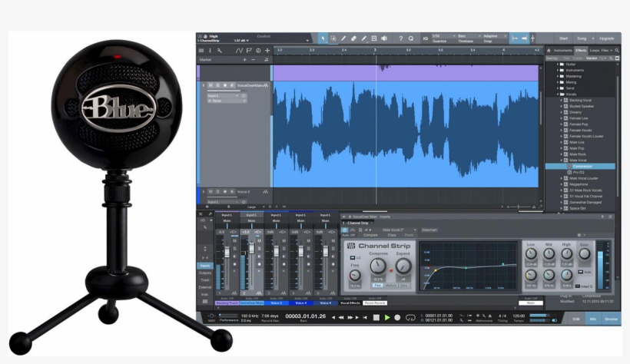Return to zero transport button
The width and height of the screenshot is (630, 364).
(x=365, y=317)
